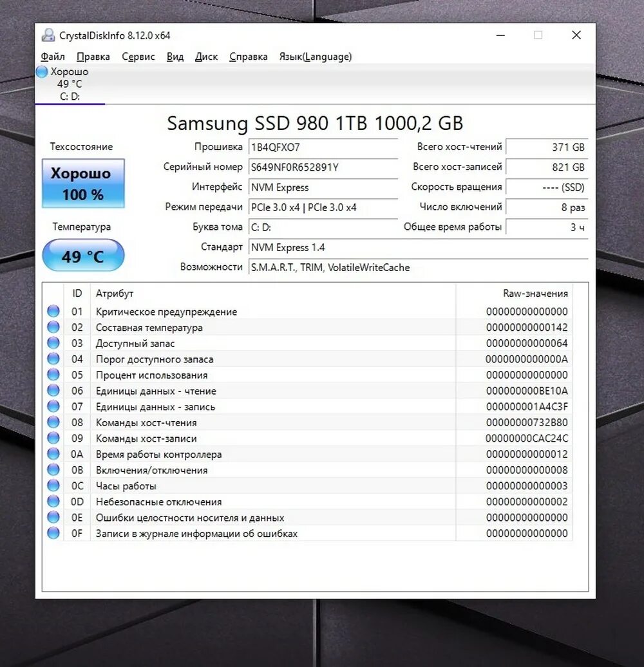Click the interface field NVM Express
The image size is (644, 667).
323,187
